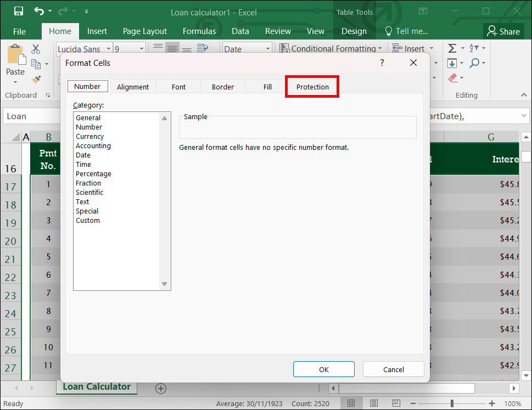Switch to Page Layout view in status bar

(373, 404)
